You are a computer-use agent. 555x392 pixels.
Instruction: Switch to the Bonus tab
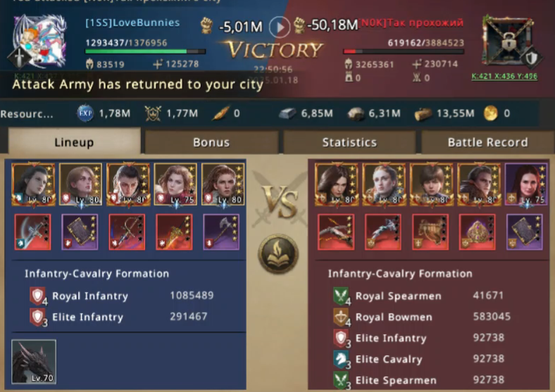pyautogui.click(x=211, y=142)
